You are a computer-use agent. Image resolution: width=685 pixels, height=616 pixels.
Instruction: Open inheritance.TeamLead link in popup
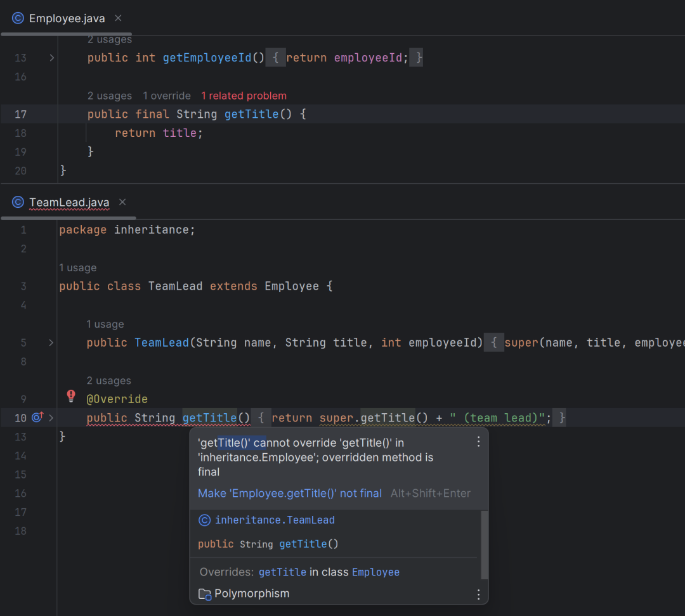[275, 520]
